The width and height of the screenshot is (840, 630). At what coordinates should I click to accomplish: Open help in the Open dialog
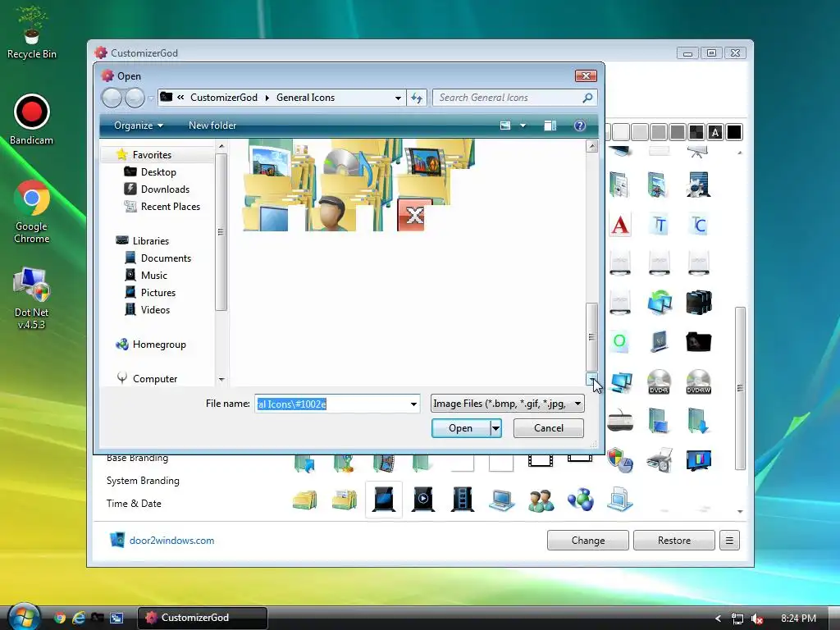pos(580,126)
